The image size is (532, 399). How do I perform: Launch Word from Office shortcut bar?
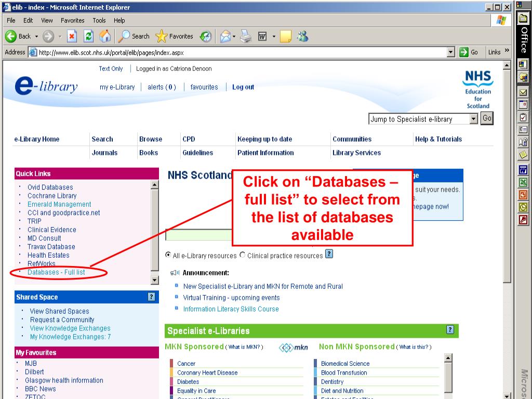(523, 169)
